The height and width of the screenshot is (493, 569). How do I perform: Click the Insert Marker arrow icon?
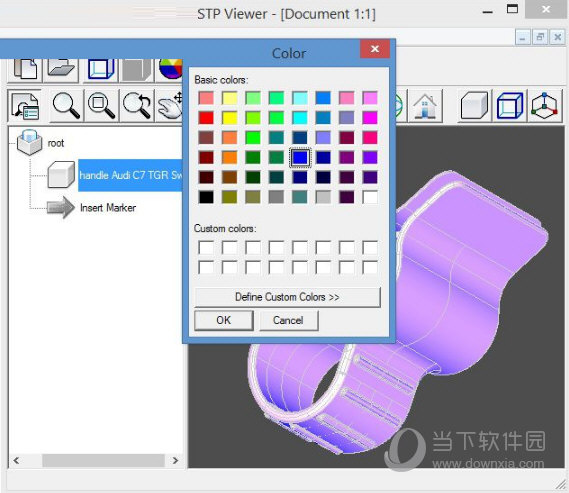(x=61, y=208)
